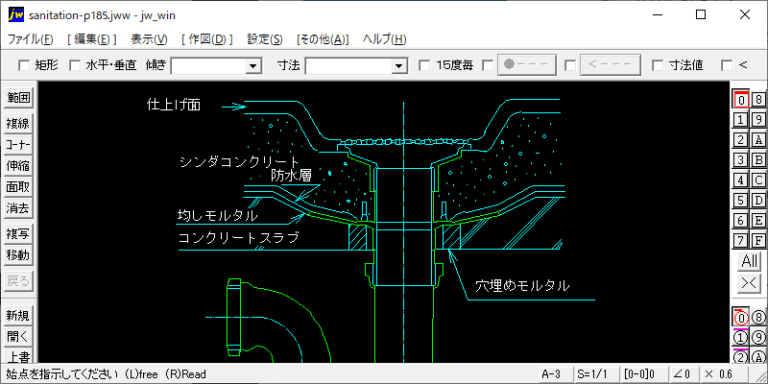Select layer 6 square button

742,220
